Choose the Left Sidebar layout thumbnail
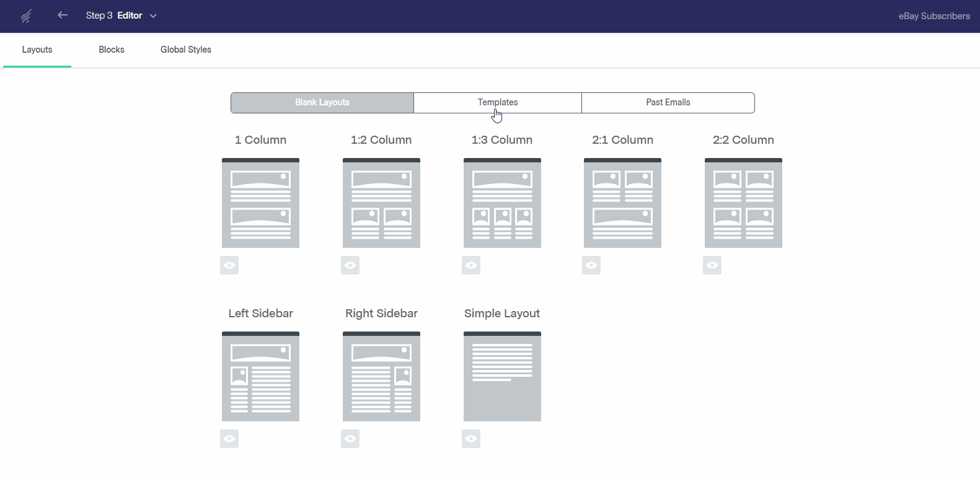 pyautogui.click(x=260, y=377)
